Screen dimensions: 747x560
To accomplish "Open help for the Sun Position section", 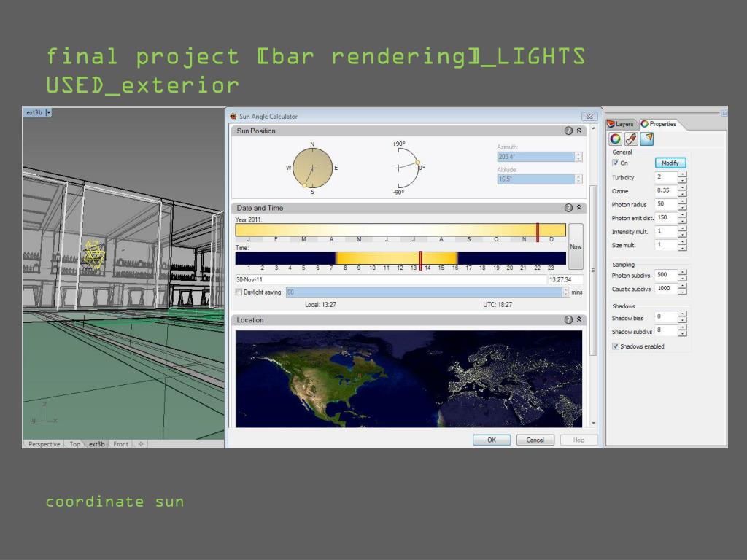I will click(x=568, y=131).
